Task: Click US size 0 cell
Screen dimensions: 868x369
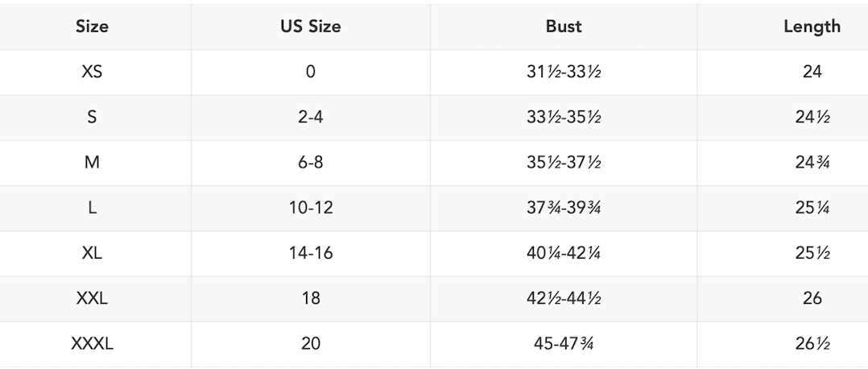Action: [310, 72]
